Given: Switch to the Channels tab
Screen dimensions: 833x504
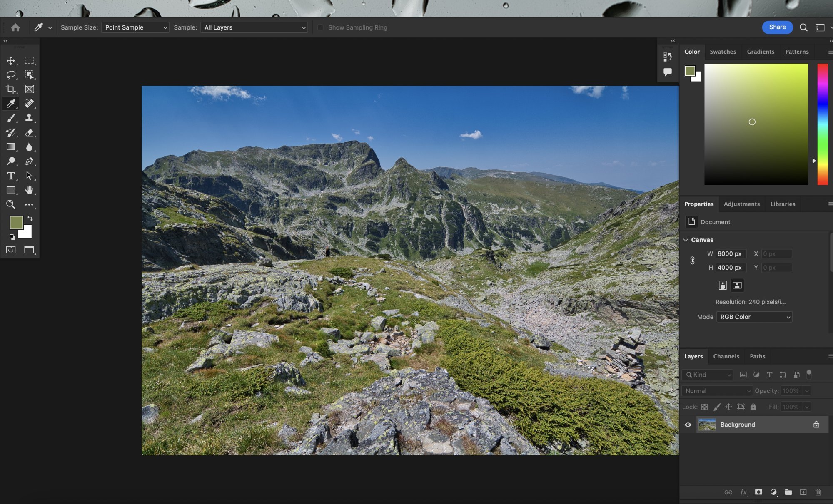Looking at the screenshot, I should coord(726,356).
